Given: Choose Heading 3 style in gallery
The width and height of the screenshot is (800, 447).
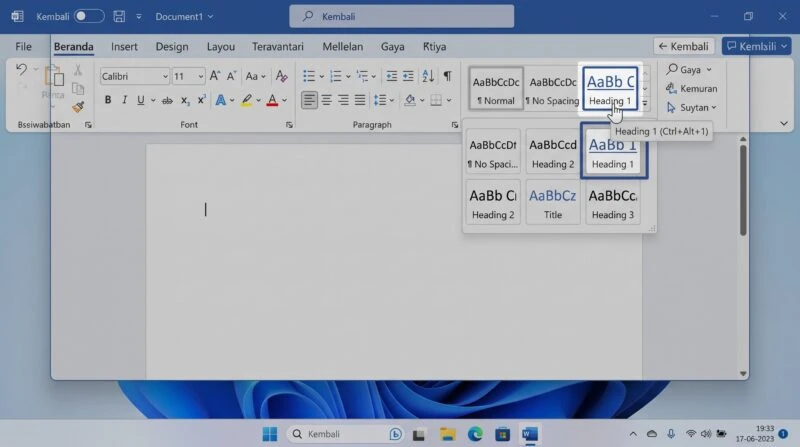Looking at the screenshot, I should (x=613, y=203).
